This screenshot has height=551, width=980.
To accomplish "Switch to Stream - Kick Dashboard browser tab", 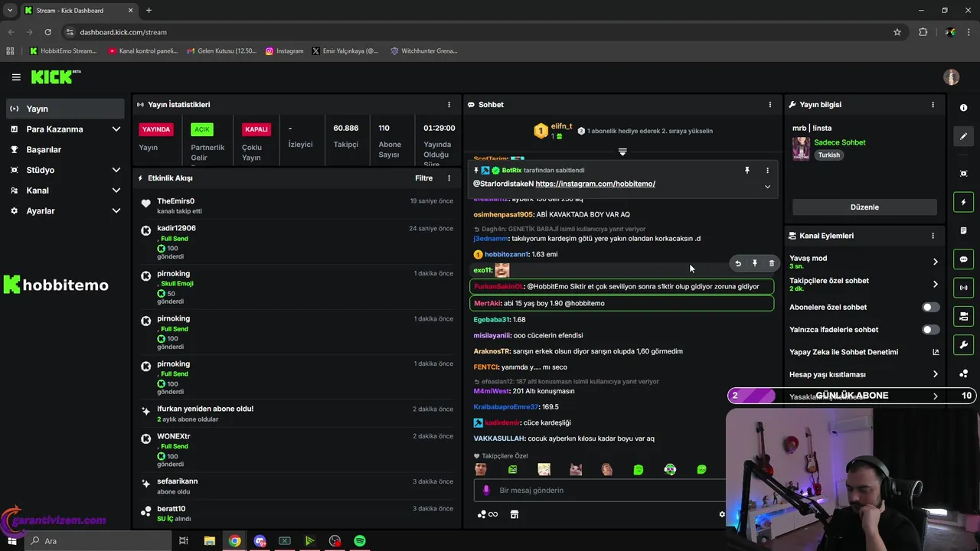I will point(79,11).
